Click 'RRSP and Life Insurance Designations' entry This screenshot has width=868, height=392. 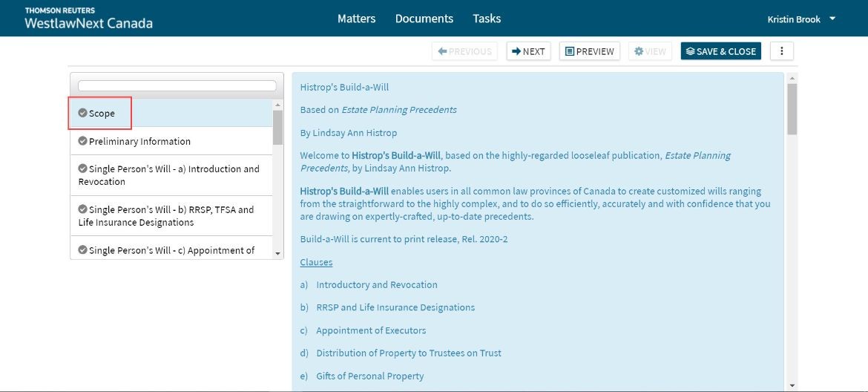coord(395,307)
